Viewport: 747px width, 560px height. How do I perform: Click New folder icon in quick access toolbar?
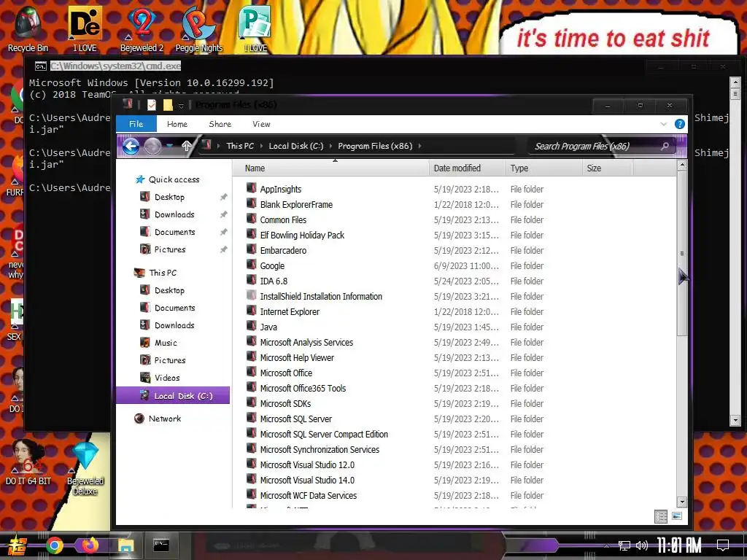168,105
